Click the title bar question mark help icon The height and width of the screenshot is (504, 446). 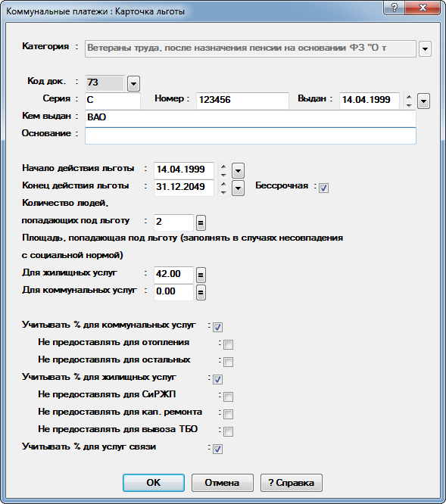coord(395,8)
